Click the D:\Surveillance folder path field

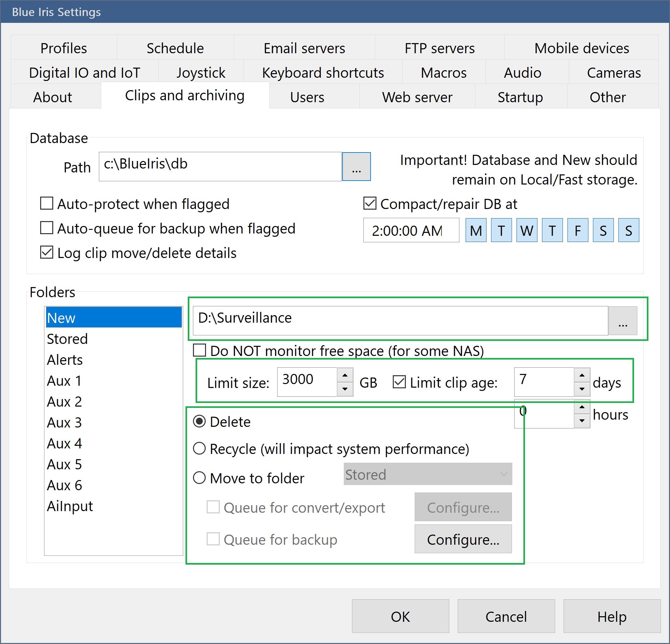click(400, 320)
